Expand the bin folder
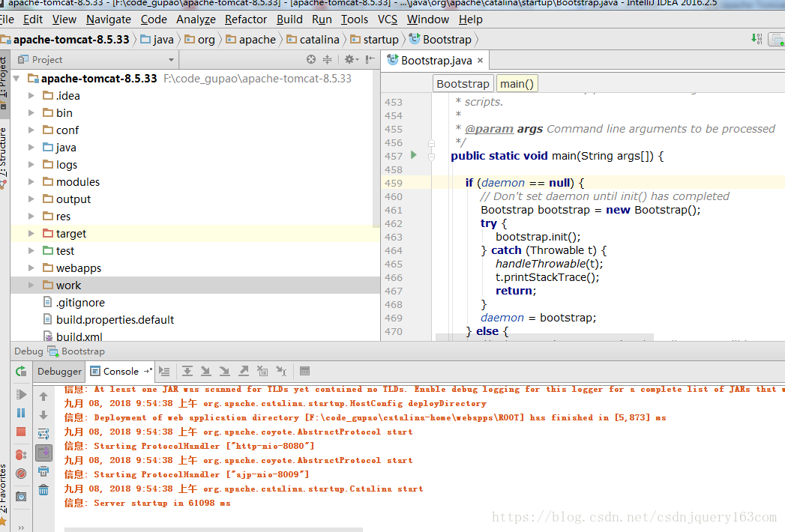The image size is (785, 532). (x=31, y=113)
